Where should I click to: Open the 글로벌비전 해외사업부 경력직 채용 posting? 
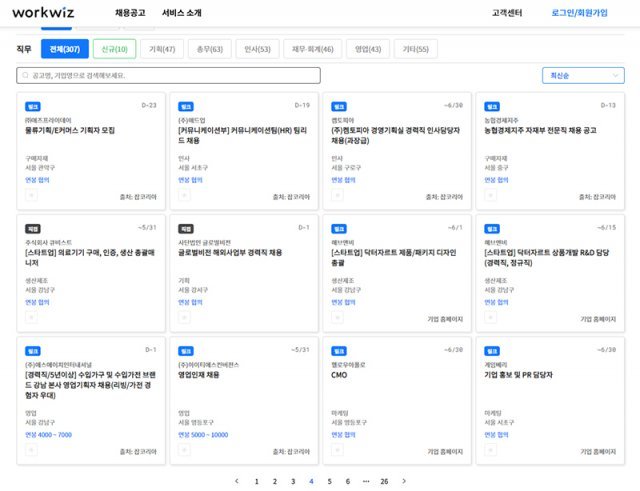click(230, 253)
